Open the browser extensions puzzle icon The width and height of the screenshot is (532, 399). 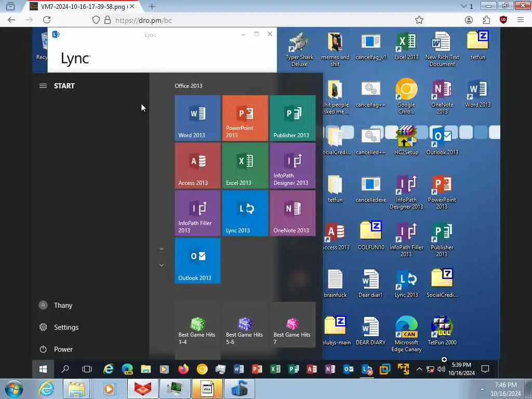pyautogui.click(x=486, y=20)
